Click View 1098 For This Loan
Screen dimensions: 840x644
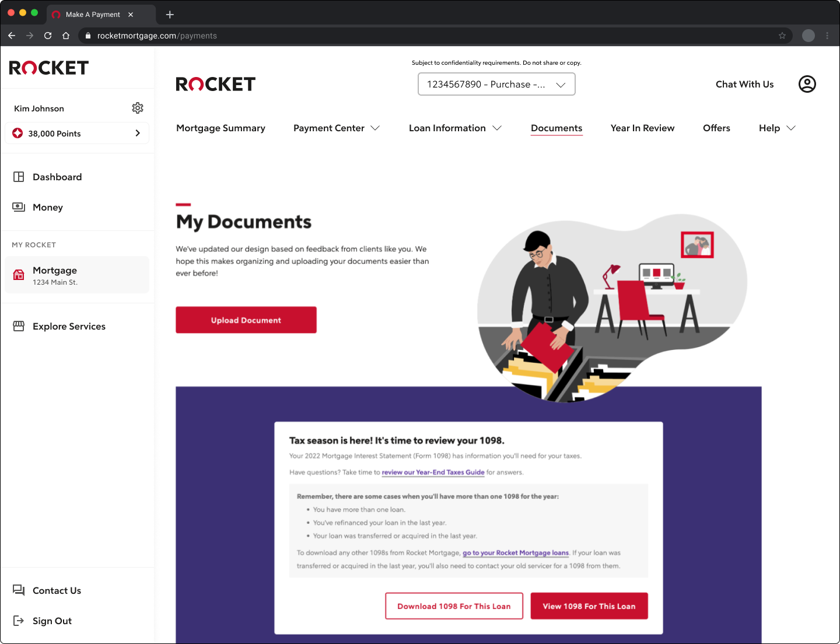click(589, 606)
